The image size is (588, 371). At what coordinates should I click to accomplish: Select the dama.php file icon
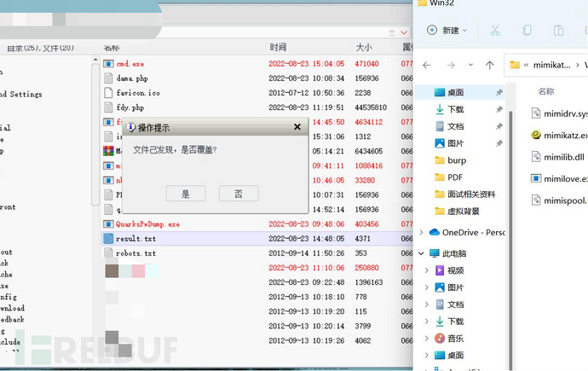[108, 78]
